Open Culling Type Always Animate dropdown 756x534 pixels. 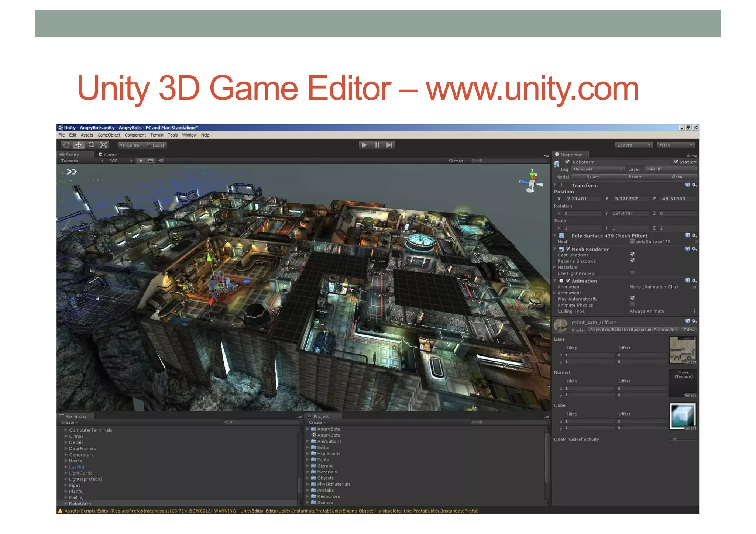pyautogui.click(x=663, y=311)
